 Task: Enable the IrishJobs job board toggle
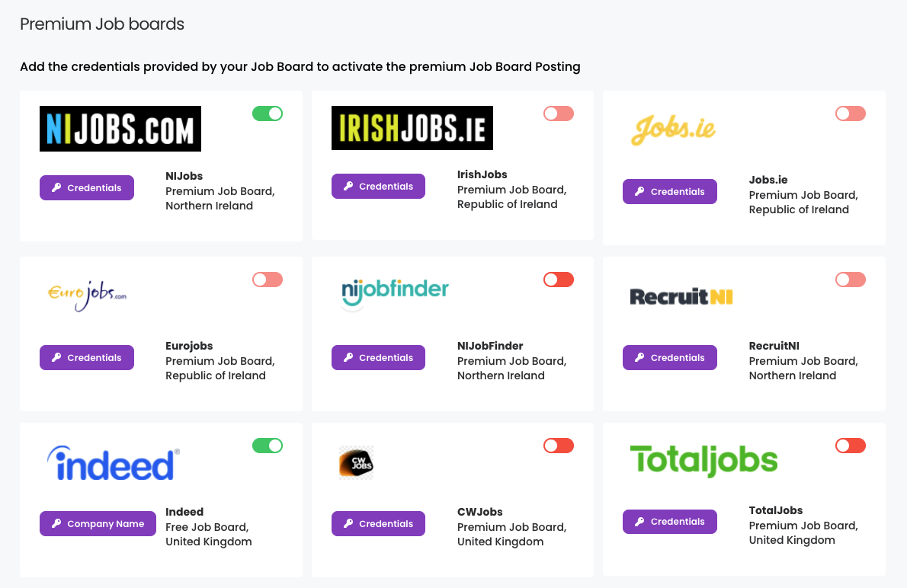558,113
